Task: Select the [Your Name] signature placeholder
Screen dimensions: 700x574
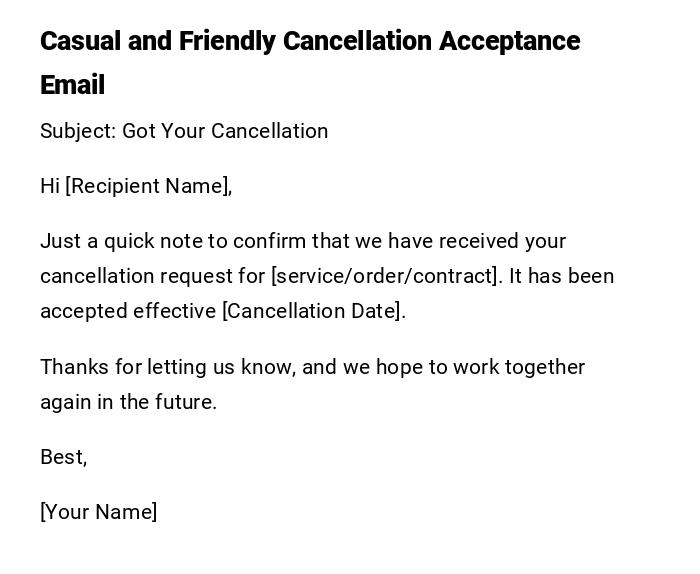Action: coord(98,512)
